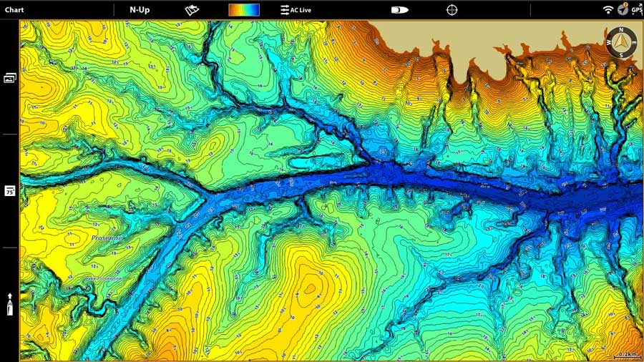Activate the crosshair cursor icon
This screenshot has height=362, width=644.
(452, 10)
